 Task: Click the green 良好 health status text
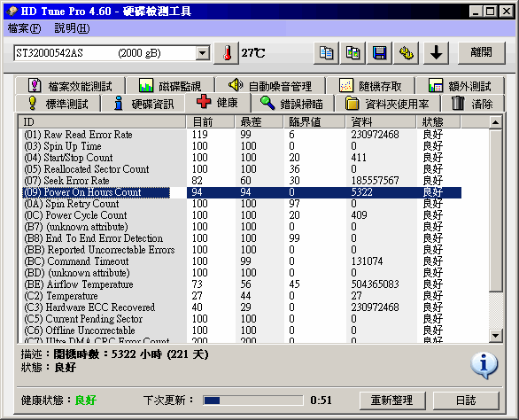click(86, 401)
